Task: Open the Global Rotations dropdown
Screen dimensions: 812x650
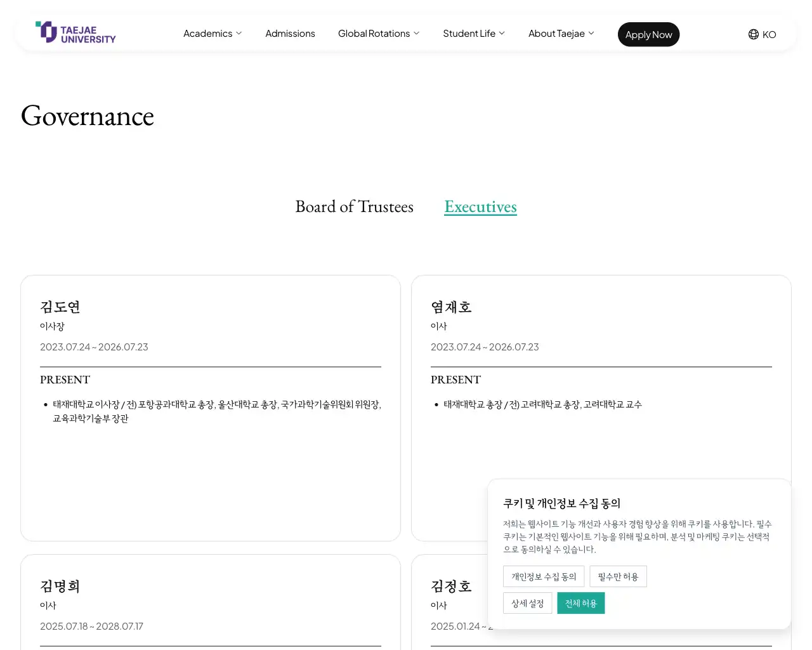Action: pyautogui.click(x=378, y=34)
